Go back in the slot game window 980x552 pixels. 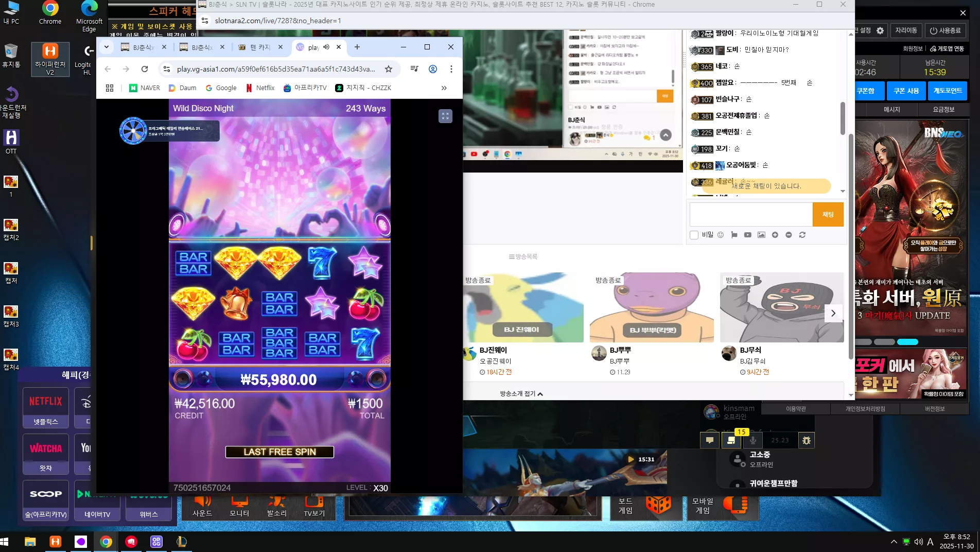[x=108, y=69]
